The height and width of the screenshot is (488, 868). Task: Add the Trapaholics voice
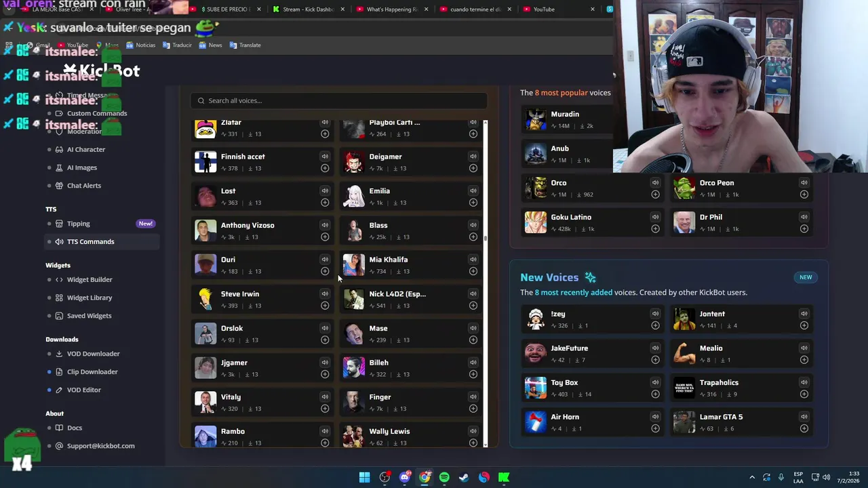click(x=804, y=394)
